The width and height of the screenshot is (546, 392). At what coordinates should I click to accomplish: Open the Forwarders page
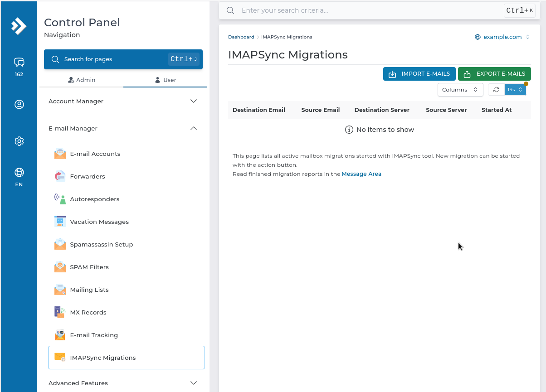point(87,176)
